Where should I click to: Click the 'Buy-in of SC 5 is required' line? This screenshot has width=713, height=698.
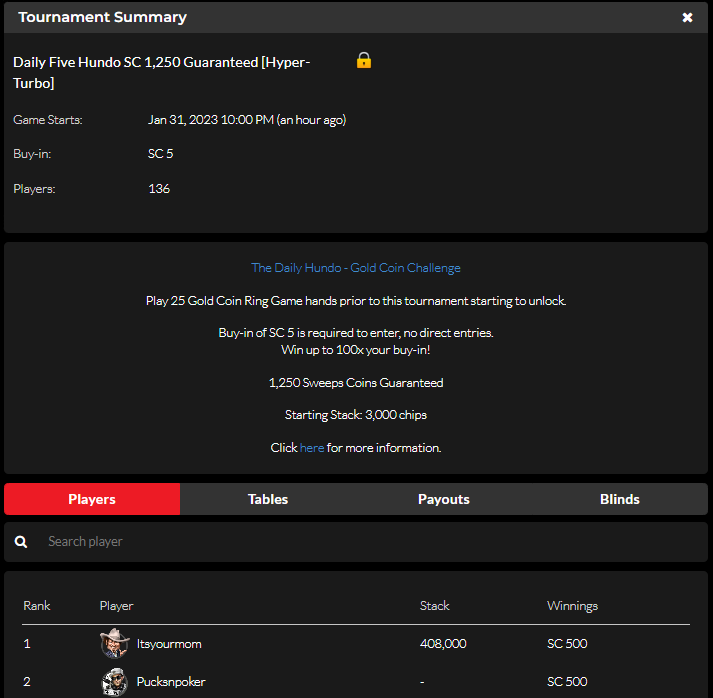point(356,333)
